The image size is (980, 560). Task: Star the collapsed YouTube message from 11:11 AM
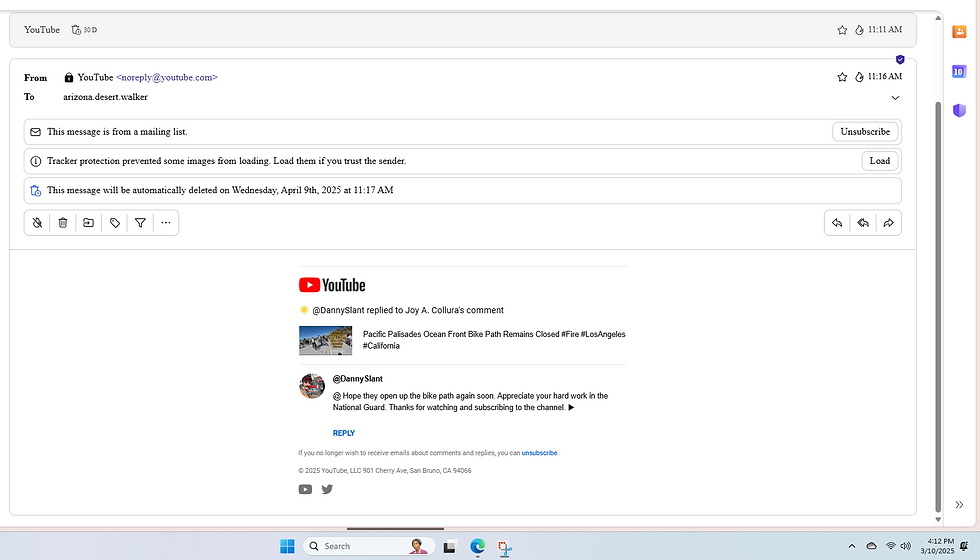pyautogui.click(x=842, y=30)
